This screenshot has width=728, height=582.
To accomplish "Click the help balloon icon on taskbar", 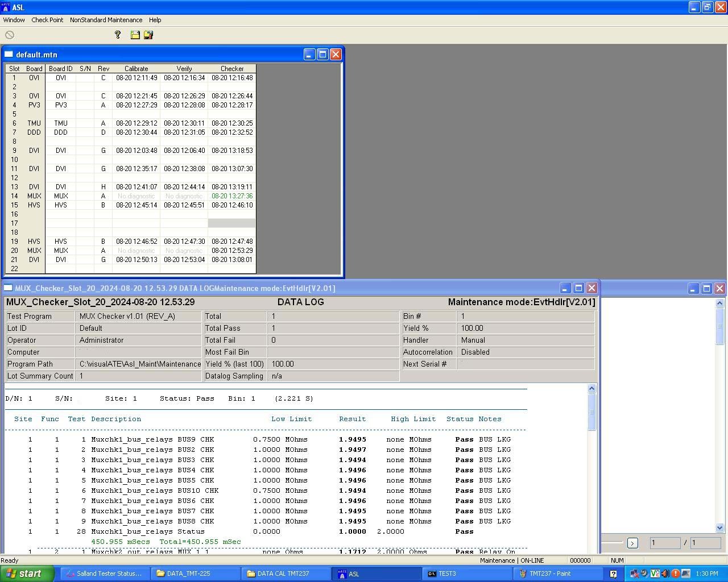I will 613,573.
